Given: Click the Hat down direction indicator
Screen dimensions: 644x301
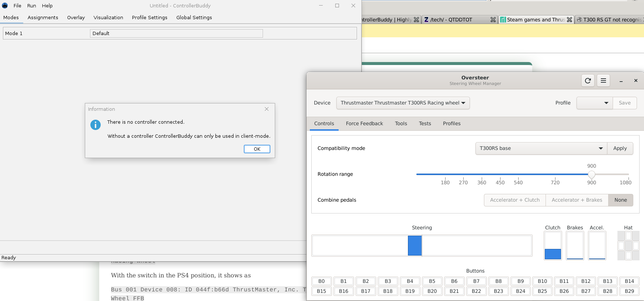Looking at the screenshot, I should (x=629, y=256).
